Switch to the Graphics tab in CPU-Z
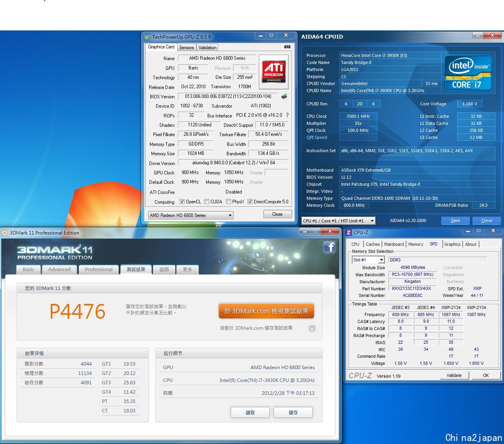The image size is (504, 444). [452, 244]
